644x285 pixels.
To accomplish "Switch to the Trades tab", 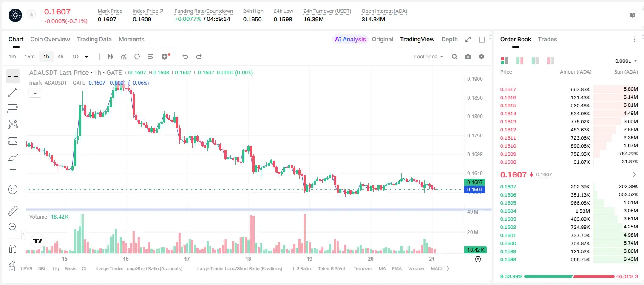I will click(547, 39).
